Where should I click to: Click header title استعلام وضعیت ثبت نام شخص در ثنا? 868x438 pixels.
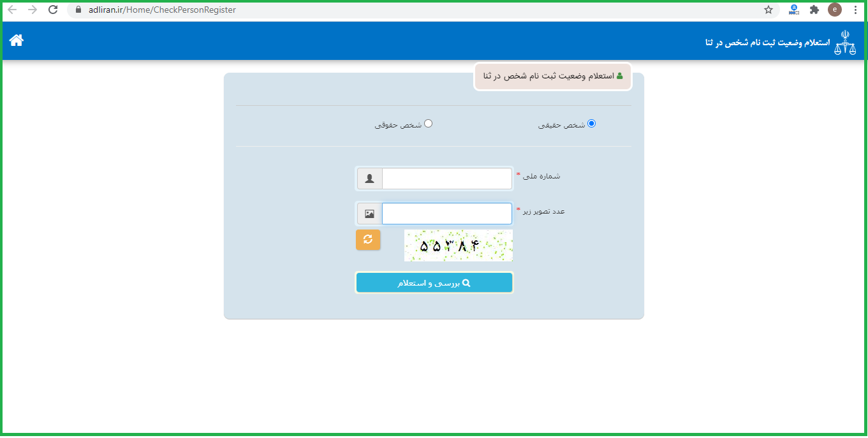(x=768, y=43)
